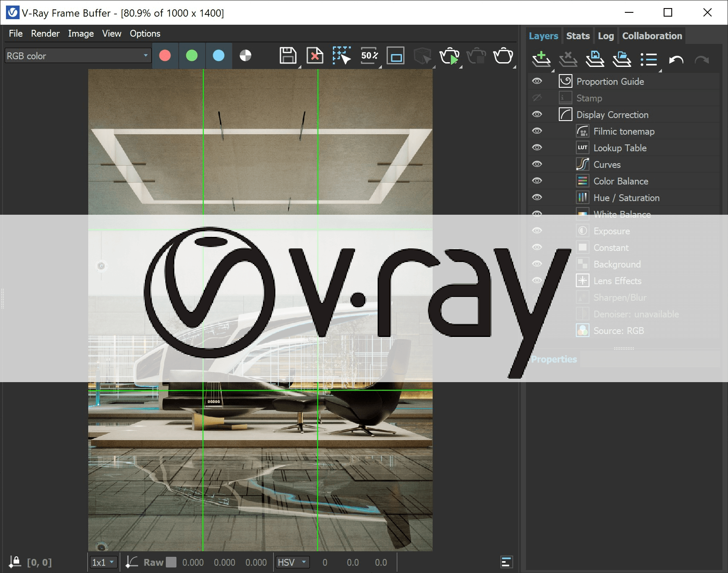
Task: Switch to the Stats tab
Action: [578, 36]
